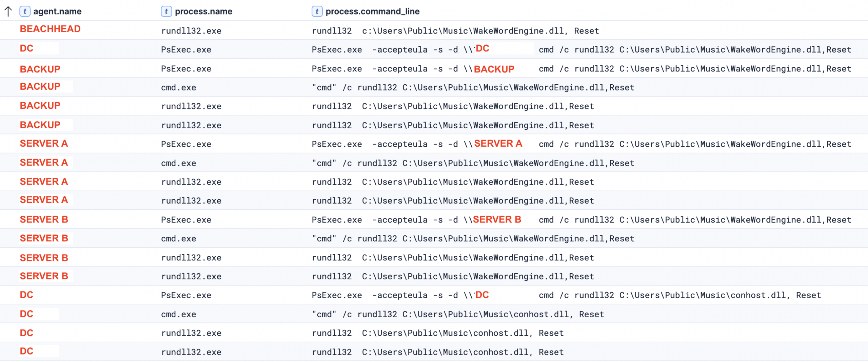The image size is (868, 362).
Task: Click SERVER A agent name in PsExec.exe row
Action: click(x=44, y=144)
